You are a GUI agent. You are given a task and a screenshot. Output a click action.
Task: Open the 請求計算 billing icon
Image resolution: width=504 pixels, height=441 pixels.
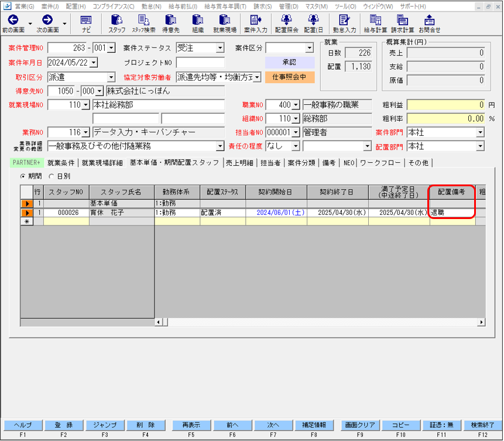coord(402,20)
